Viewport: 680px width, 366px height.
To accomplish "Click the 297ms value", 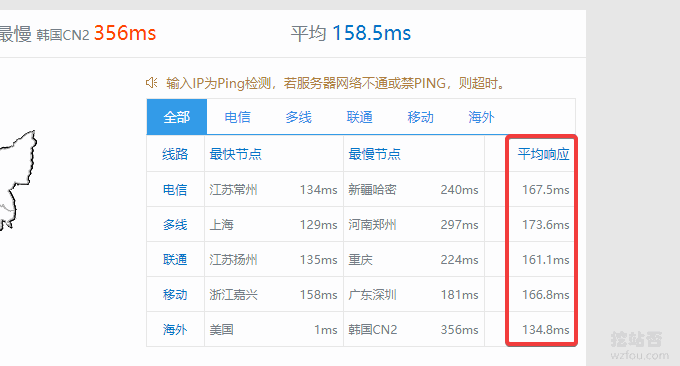I will coord(459,225).
